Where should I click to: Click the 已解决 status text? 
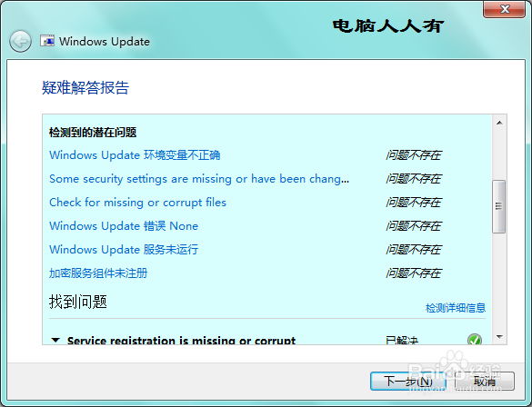pyautogui.click(x=402, y=340)
